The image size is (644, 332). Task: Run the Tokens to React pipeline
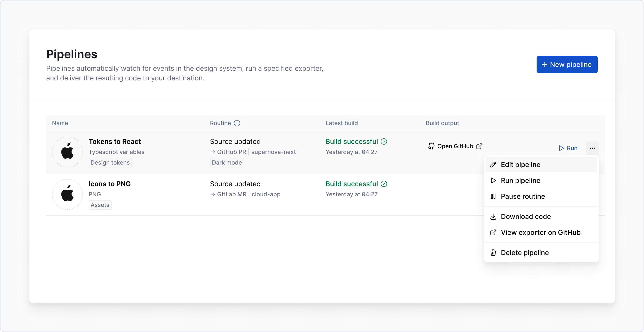pos(568,148)
